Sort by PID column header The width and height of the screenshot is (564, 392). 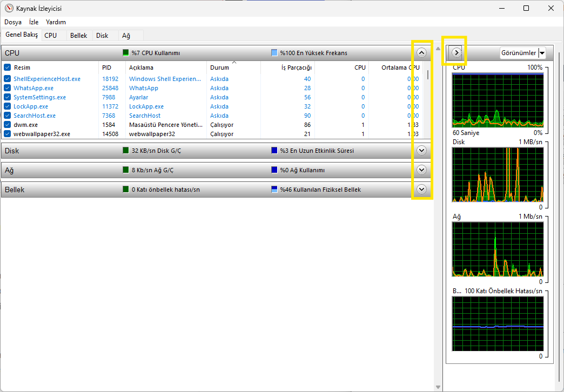(x=112, y=67)
